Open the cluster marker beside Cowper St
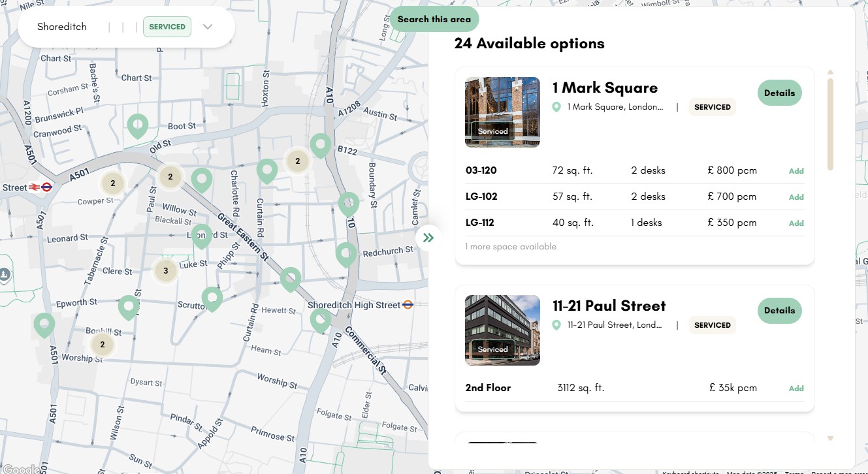Image resolution: width=868 pixels, height=474 pixels. (x=113, y=183)
